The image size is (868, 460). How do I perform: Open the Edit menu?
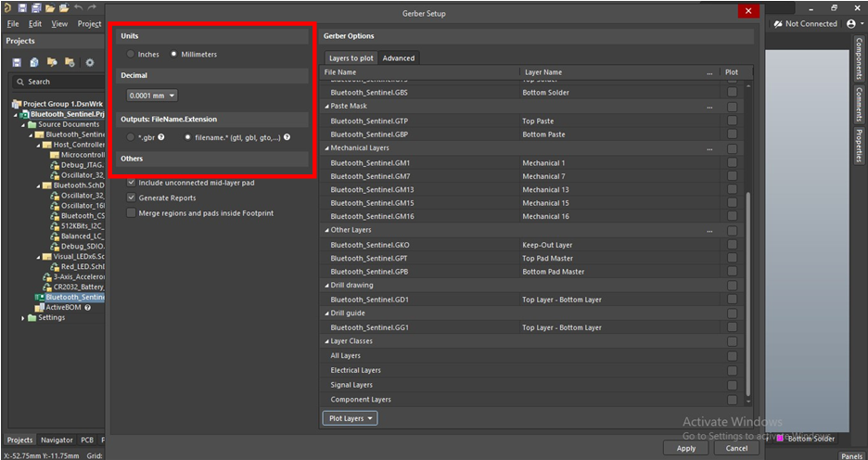click(x=35, y=23)
